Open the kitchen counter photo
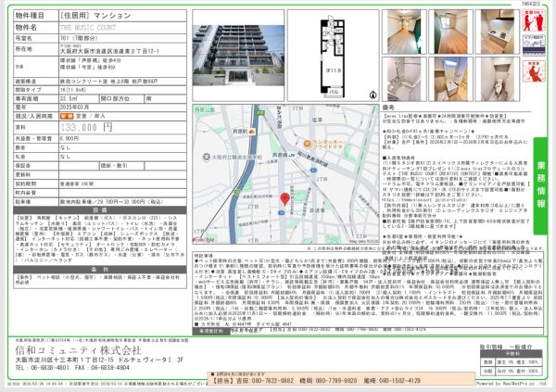This screenshot has width=556, height=392. coord(497,32)
